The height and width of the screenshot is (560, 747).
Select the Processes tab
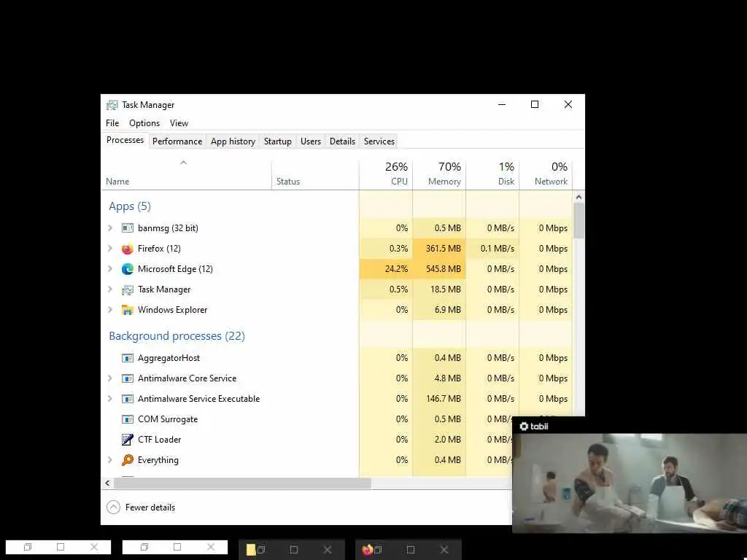(x=125, y=141)
